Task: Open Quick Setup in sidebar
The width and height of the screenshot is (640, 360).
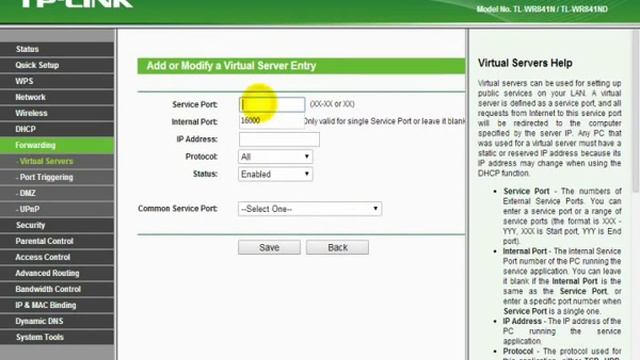Action: tap(57, 65)
